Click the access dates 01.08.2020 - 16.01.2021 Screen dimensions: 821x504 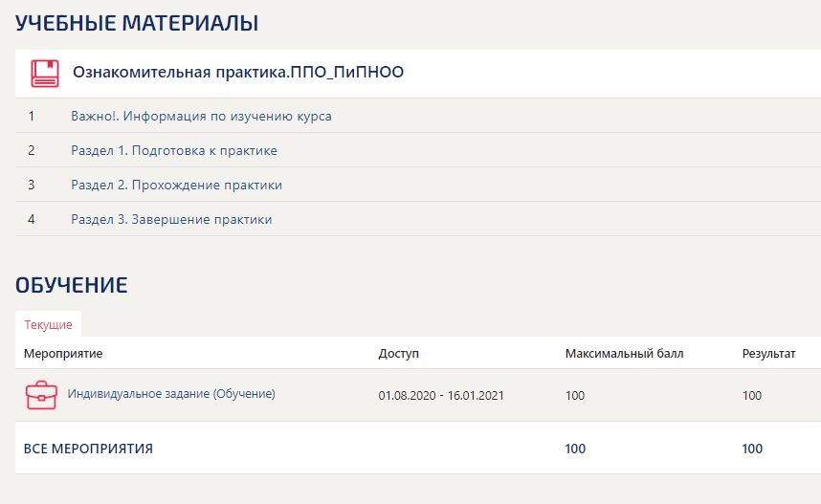coord(442,395)
